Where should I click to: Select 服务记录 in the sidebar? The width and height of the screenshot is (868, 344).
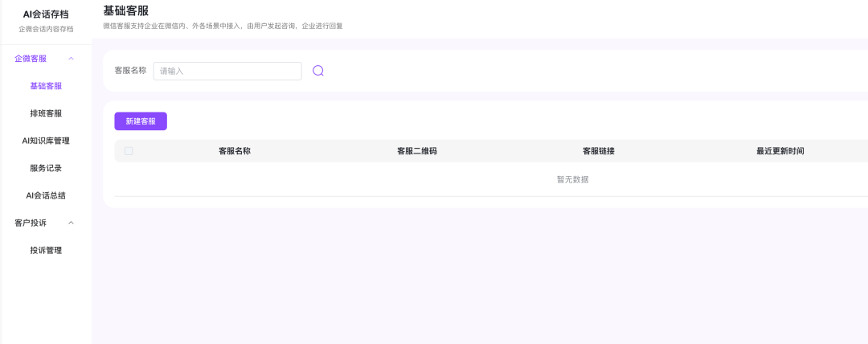(x=46, y=168)
